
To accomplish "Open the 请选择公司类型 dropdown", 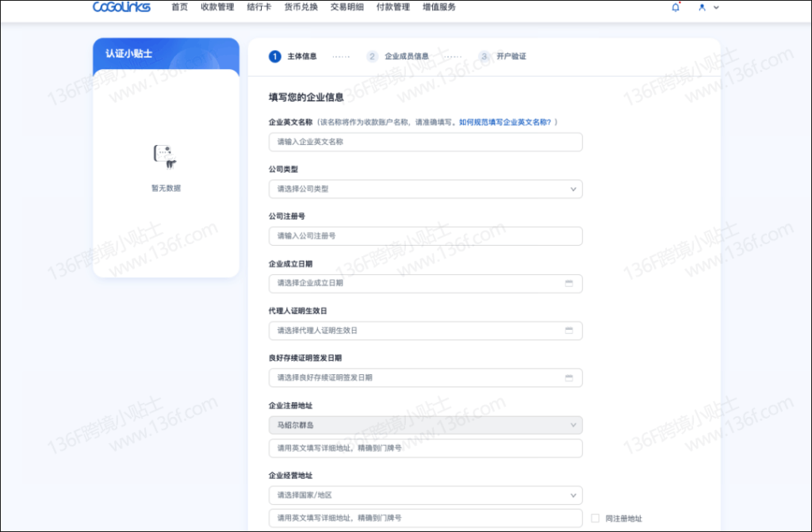I will click(x=425, y=189).
